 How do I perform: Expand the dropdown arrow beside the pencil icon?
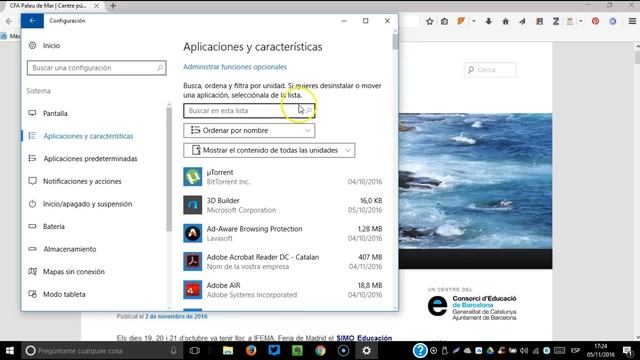(x=473, y=21)
